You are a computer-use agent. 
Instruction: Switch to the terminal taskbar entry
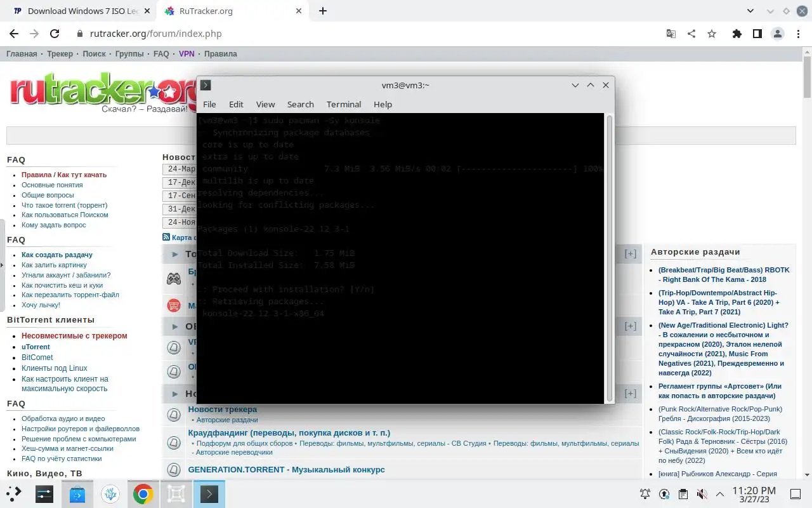pos(209,493)
